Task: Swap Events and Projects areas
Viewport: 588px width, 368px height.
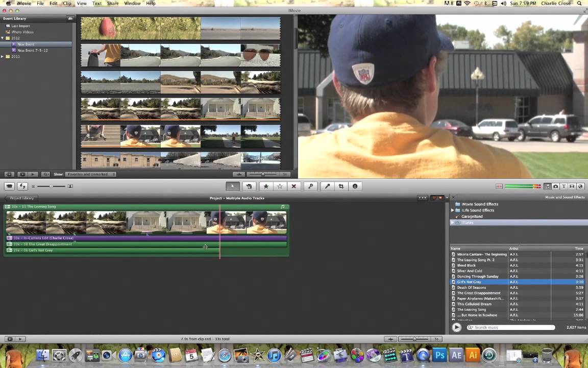Action: (22, 186)
